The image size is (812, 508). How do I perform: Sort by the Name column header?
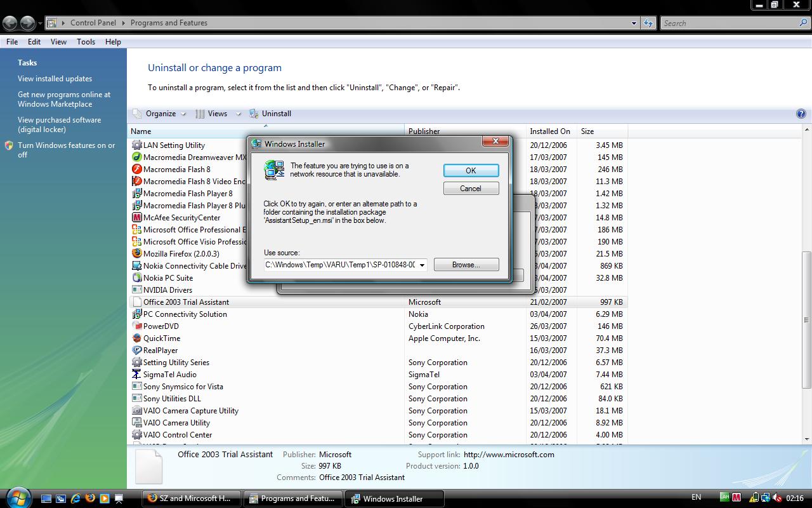266,131
